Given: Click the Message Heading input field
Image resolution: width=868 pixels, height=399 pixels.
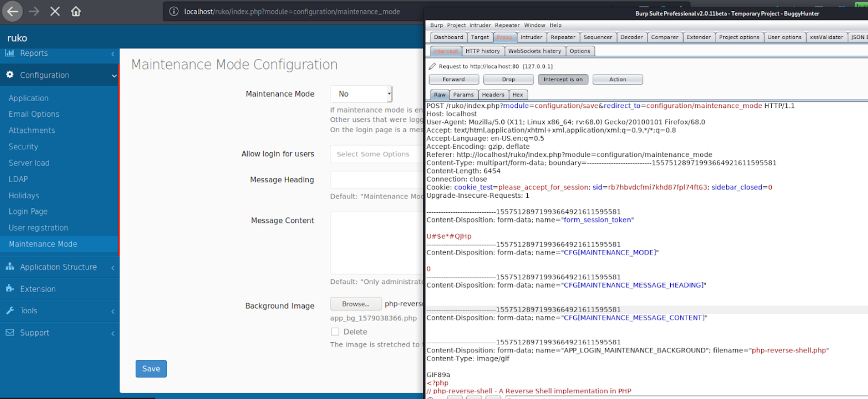Looking at the screenshot, I should tap(377, 180).
